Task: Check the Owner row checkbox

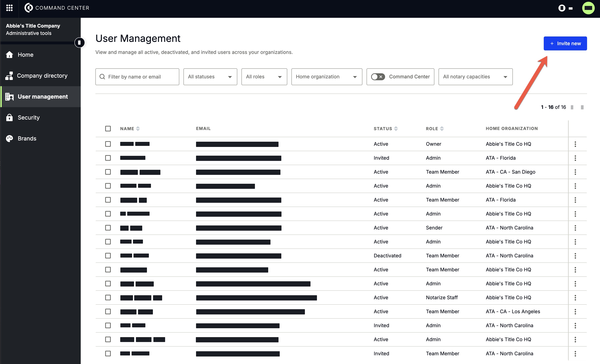Action: [x=108, y=144]
